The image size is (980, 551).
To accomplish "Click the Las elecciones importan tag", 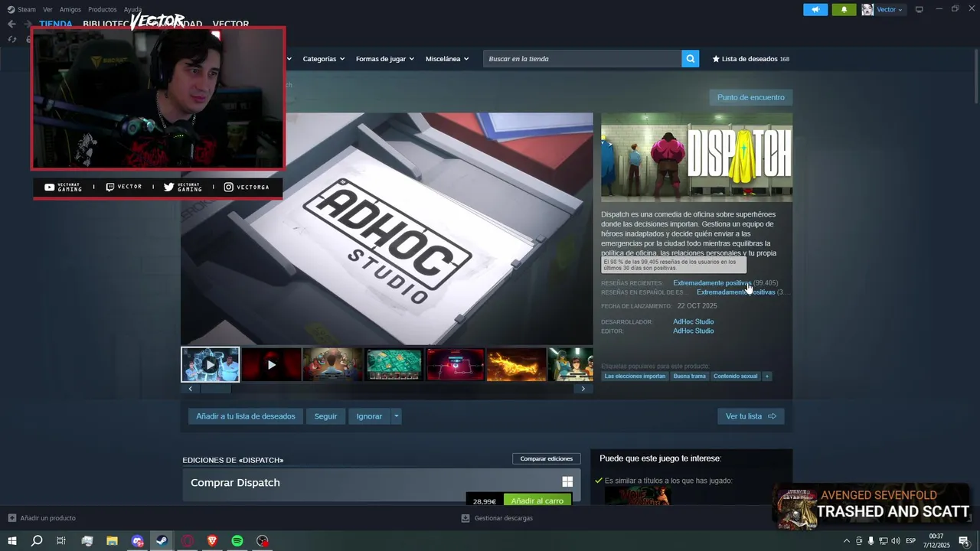I will (x=635, y=376).
